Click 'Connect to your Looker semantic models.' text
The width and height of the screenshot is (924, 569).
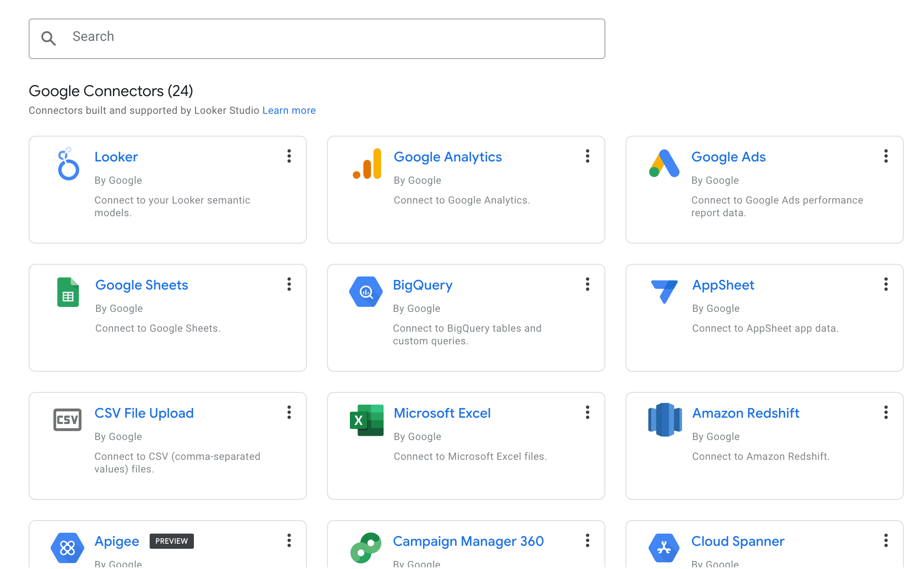(x=172, y=207)
